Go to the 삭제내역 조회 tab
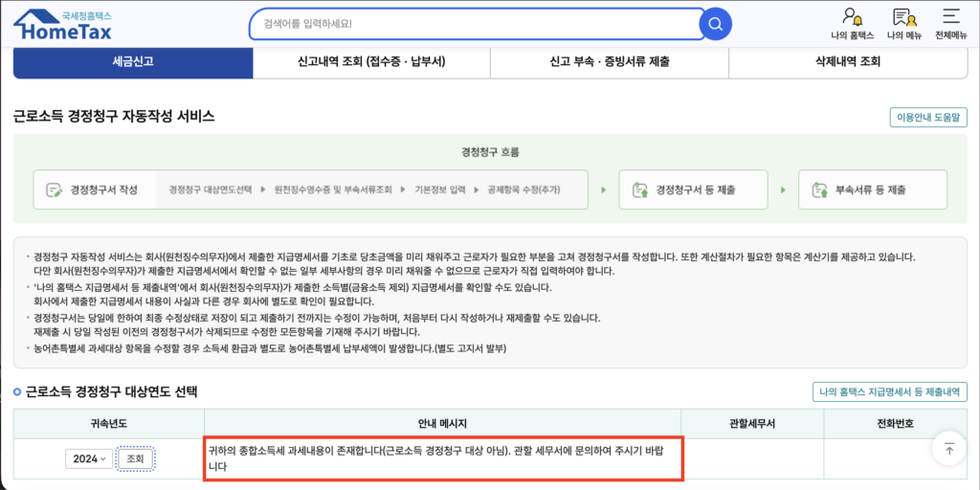980x490 pixels. point(847,61)
